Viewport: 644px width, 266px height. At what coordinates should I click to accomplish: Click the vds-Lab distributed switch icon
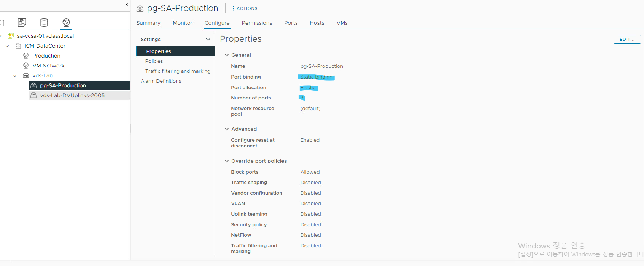pyautogui.click(x=26, y=75)
